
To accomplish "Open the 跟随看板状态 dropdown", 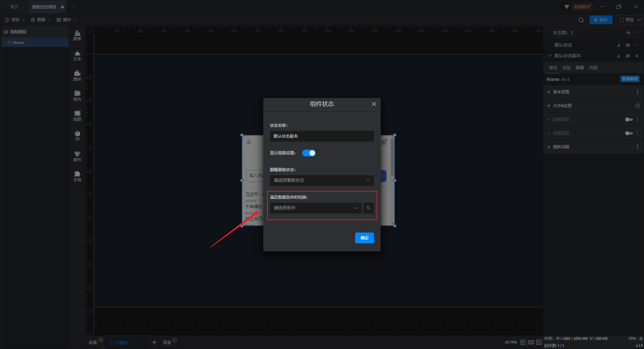I will click(322, 181).
